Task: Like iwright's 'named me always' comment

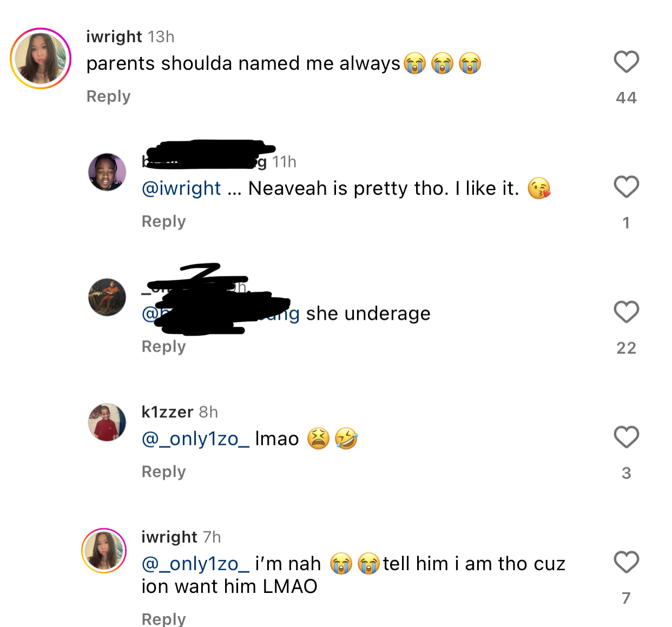Action: pyautogui.click(x=626, y=62)
